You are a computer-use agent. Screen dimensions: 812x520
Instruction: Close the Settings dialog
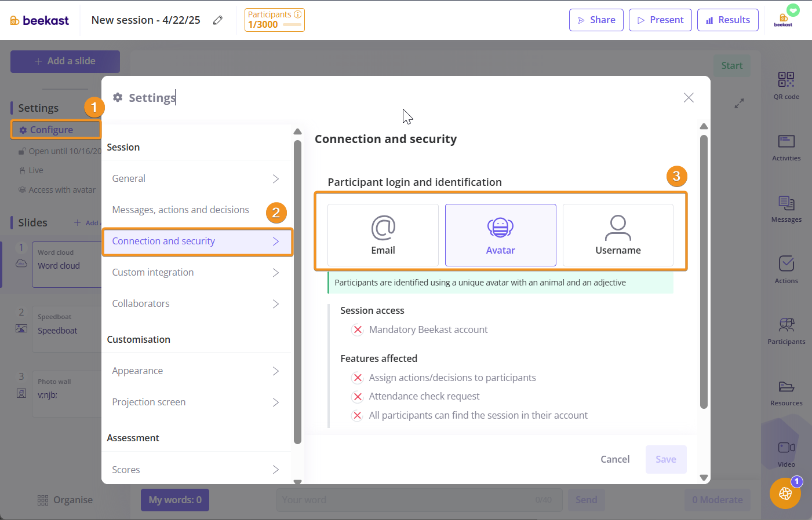[689, 98]
